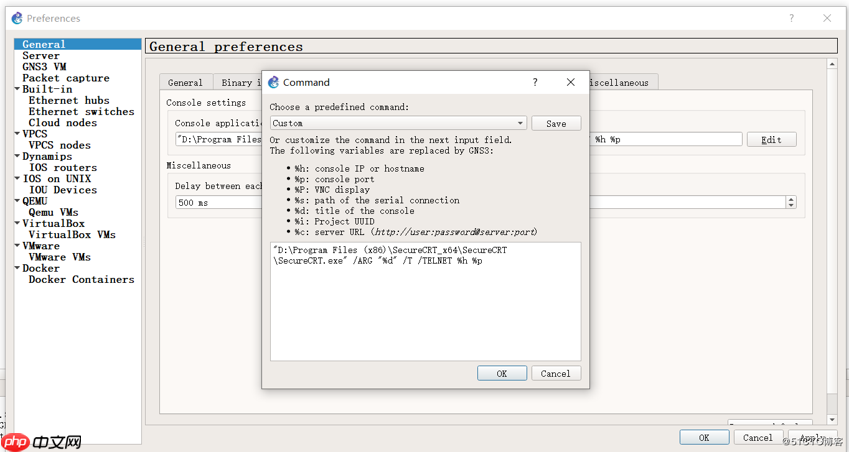Collapse the Dynamips tree group
Screen dimensions: 849x452
coord(17,156)
